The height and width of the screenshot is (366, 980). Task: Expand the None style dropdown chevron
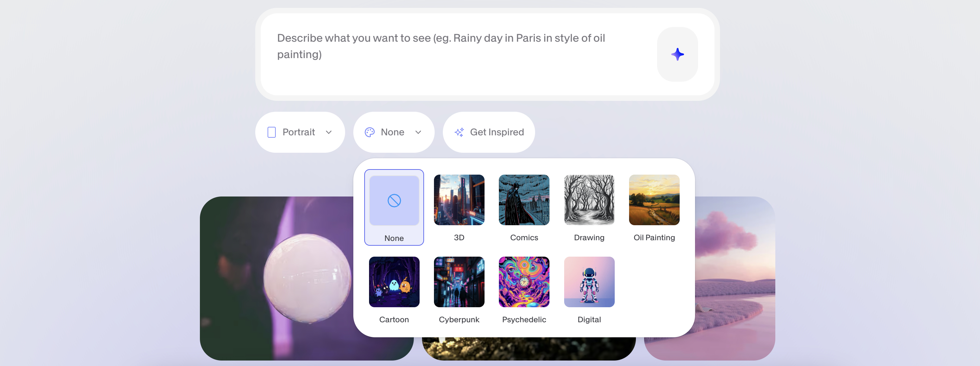pos(418,132)
